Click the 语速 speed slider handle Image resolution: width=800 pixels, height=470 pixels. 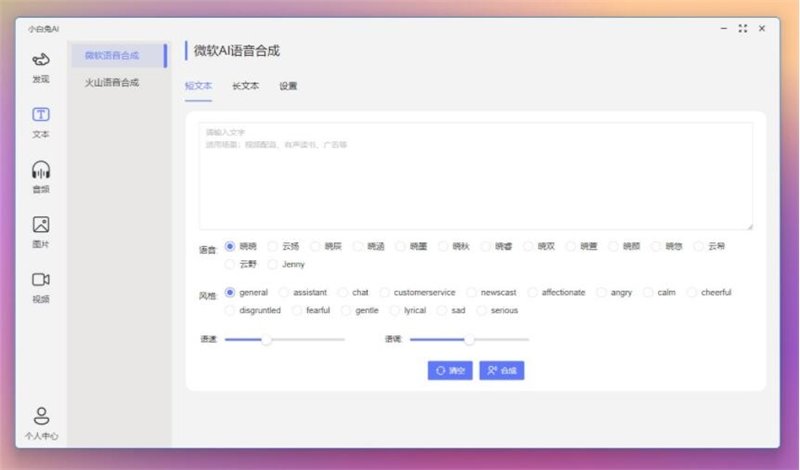(x=266, y=339)
